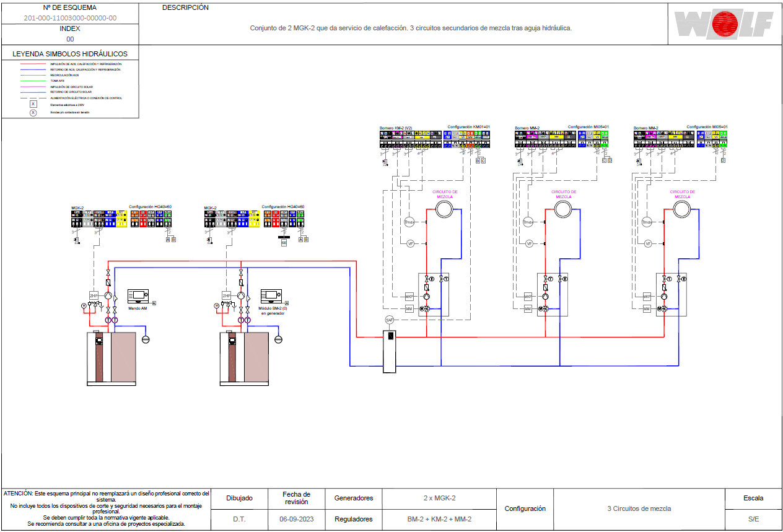This screenshot has height=532, width=783.
Task: Click the 2HP box on the right boiler
Action: click(x=227, y=295)
